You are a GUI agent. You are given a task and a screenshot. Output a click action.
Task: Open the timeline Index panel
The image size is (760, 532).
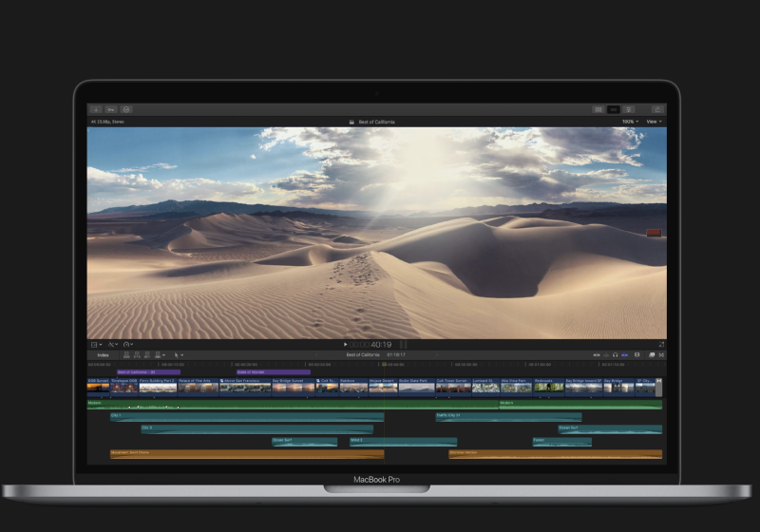point(103,354)
